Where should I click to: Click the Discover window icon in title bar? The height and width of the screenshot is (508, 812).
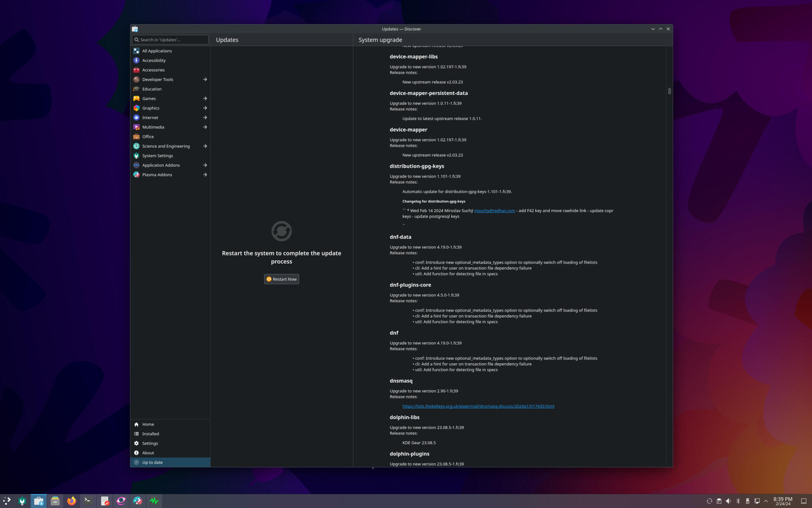tap(135, 29)
